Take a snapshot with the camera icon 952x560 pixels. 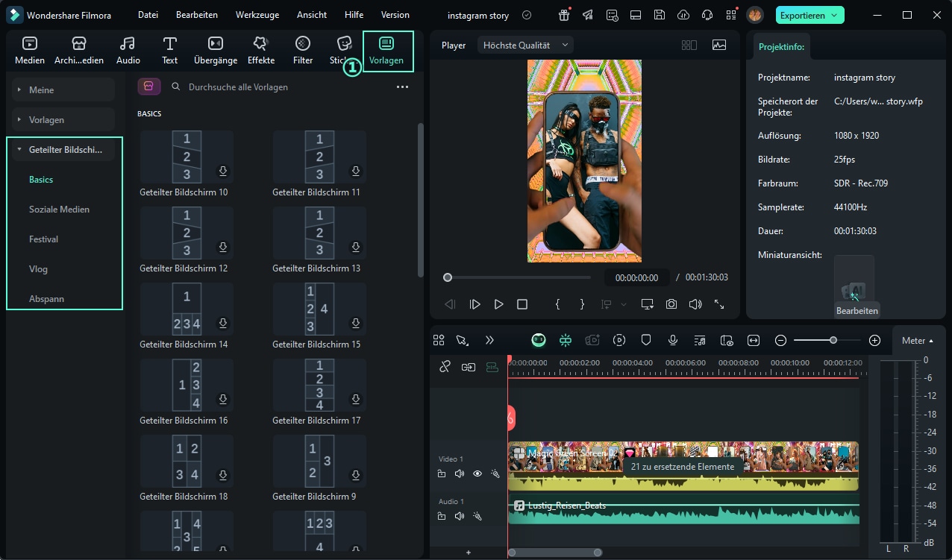point(671,304)
